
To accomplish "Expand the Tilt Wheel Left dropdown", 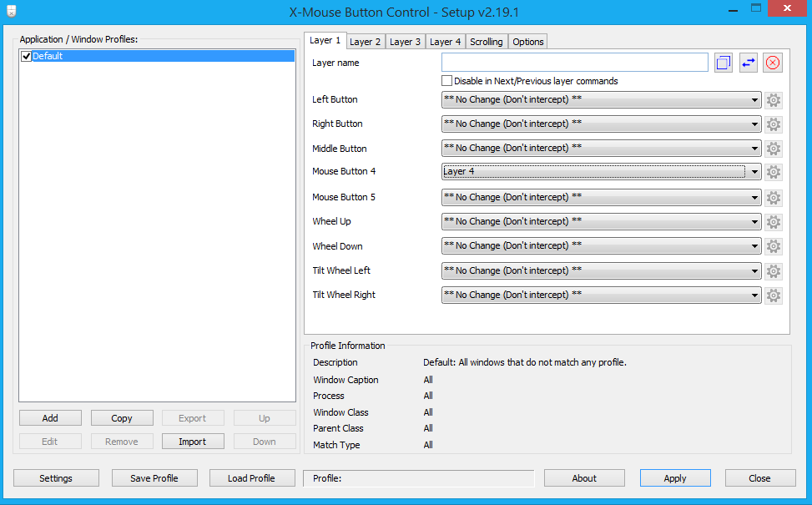I will [601, 270].
